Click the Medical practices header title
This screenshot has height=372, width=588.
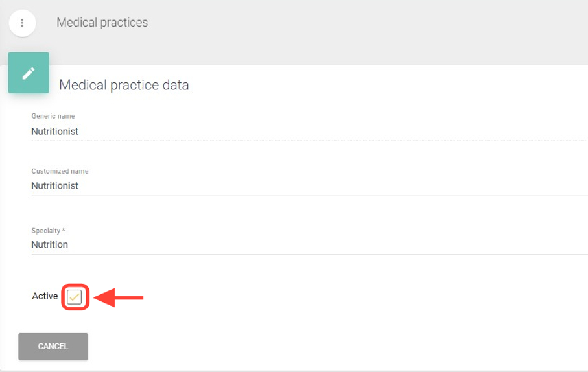point(102,23)
